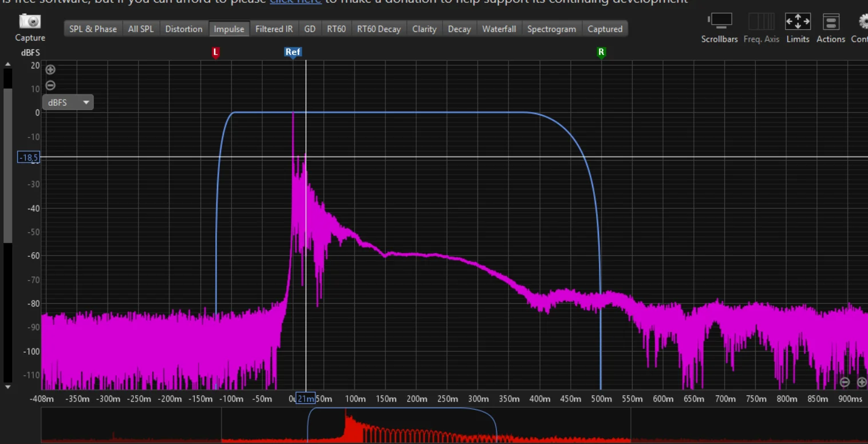Screen dimensions: 868x444
Task: Zoom out vertical axis minus icon
Action: click(50, 85)
